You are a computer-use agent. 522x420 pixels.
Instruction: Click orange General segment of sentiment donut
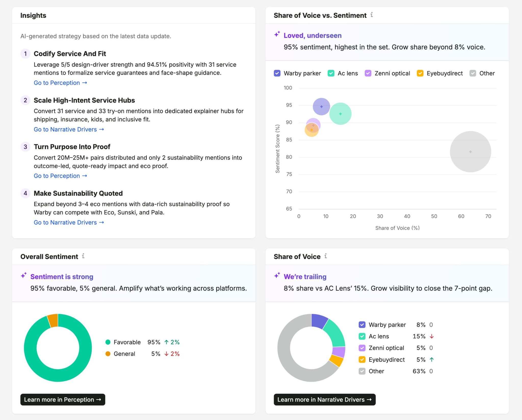[x=53, y=321]
